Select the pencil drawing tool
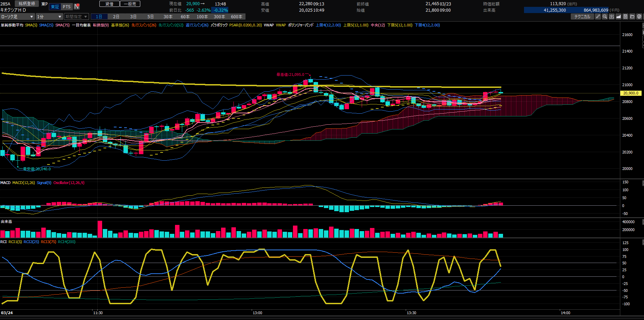644x320 pixels. click(x=598, y=16)
